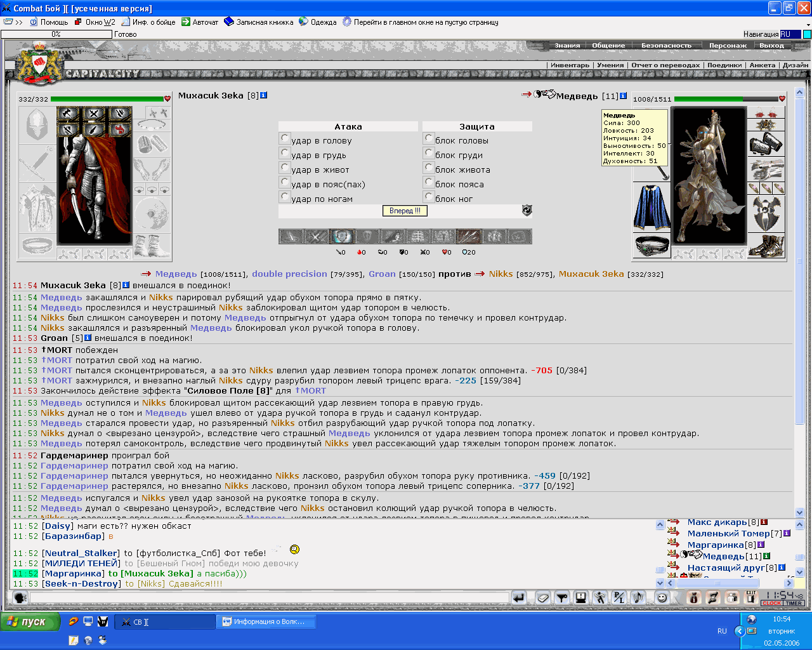Click the Windows пуск start button
This screenshot has height=650, width=812.
click(30, 622)
